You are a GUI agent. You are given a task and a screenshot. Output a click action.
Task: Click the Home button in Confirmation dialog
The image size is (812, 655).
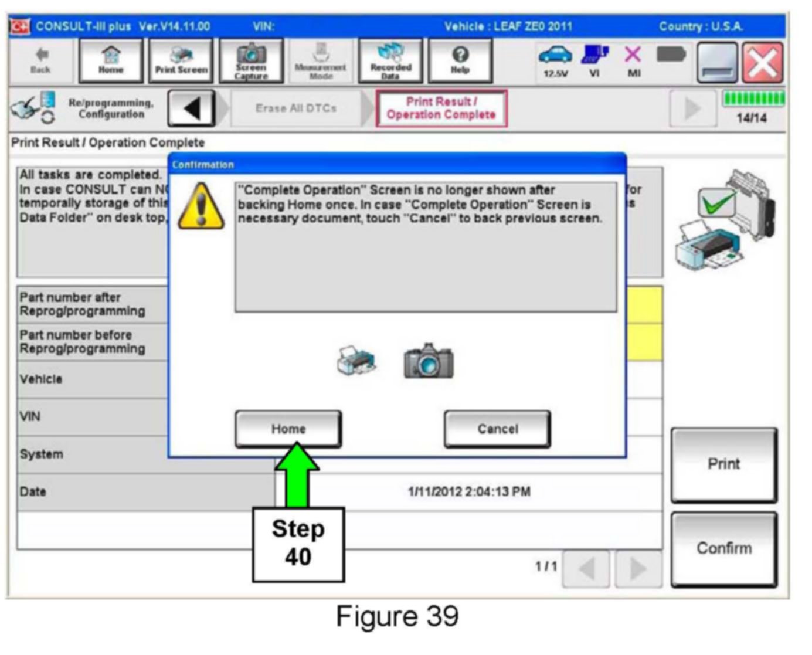click(x=288, y=429)
